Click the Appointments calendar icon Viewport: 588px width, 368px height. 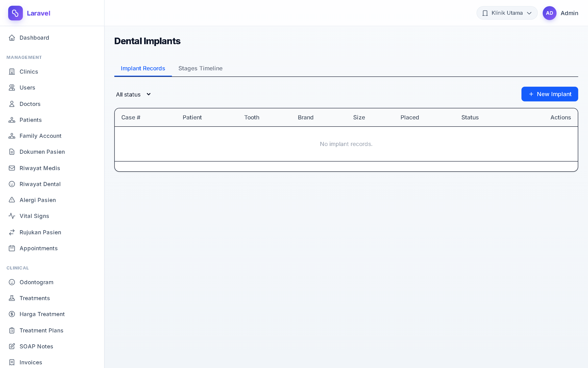(12, 248)
